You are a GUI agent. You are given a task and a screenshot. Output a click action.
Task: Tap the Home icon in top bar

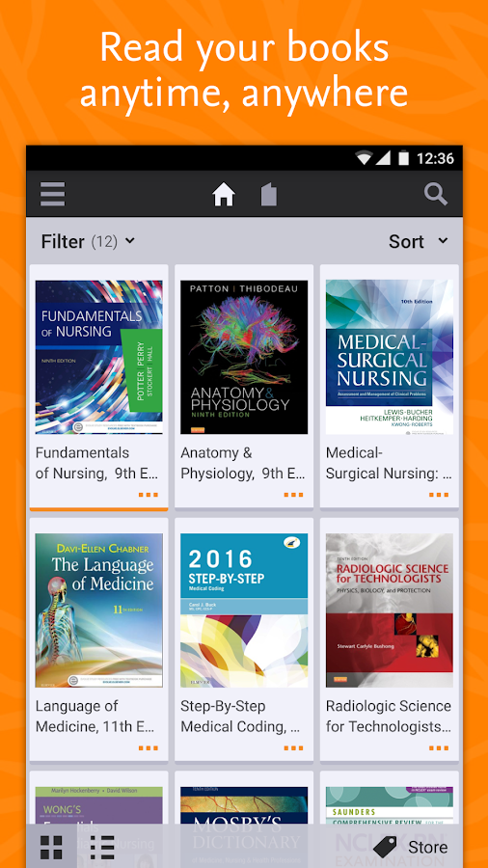(224, 194)
